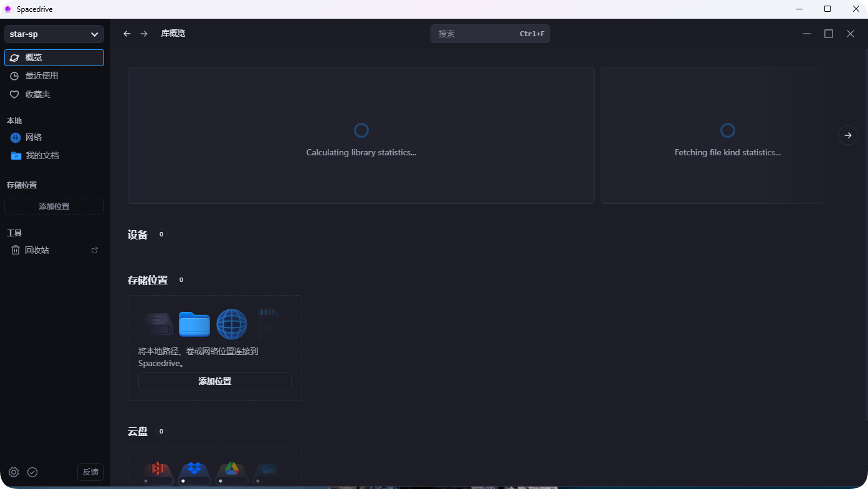Click the blue folder icon in 存储位置
This screenshot has width=868, height=489.
pos(194,324)
